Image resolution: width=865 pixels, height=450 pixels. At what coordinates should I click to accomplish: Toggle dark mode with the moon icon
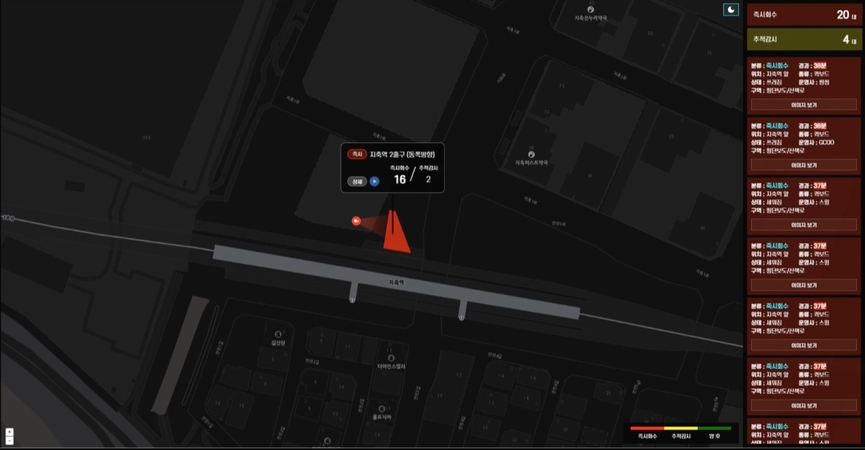pos(731,9)
